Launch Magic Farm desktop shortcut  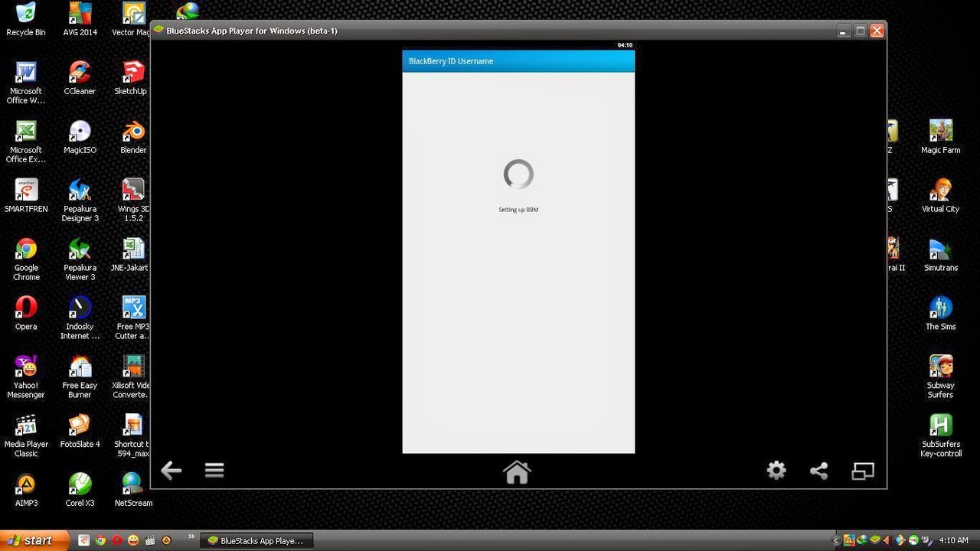pyautogui.click(x=940, y=137)
